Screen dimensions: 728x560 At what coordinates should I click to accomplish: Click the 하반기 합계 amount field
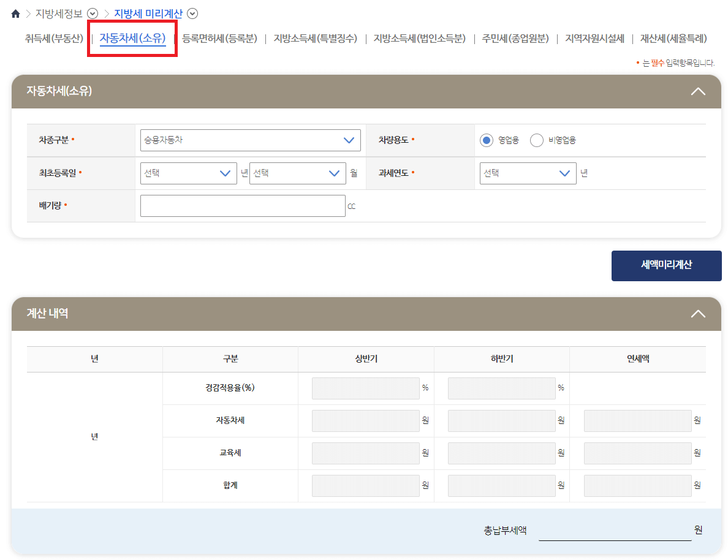[x=501, y=486]
